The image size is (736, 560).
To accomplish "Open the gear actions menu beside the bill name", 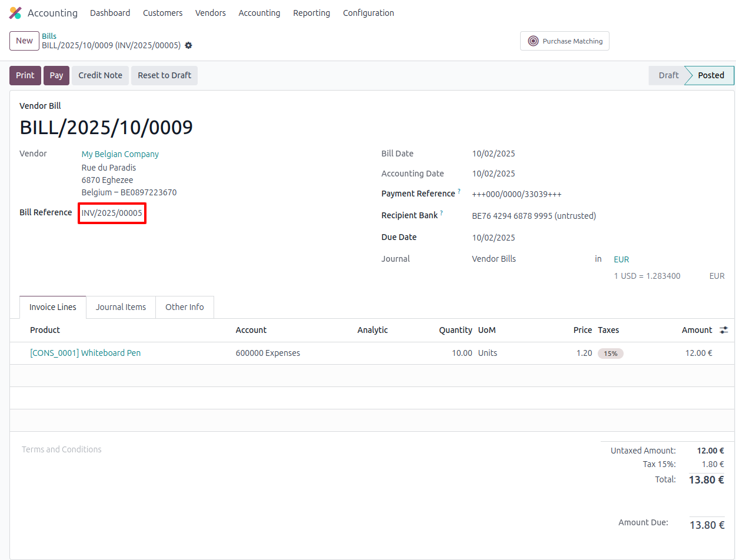I will point(188,45).
